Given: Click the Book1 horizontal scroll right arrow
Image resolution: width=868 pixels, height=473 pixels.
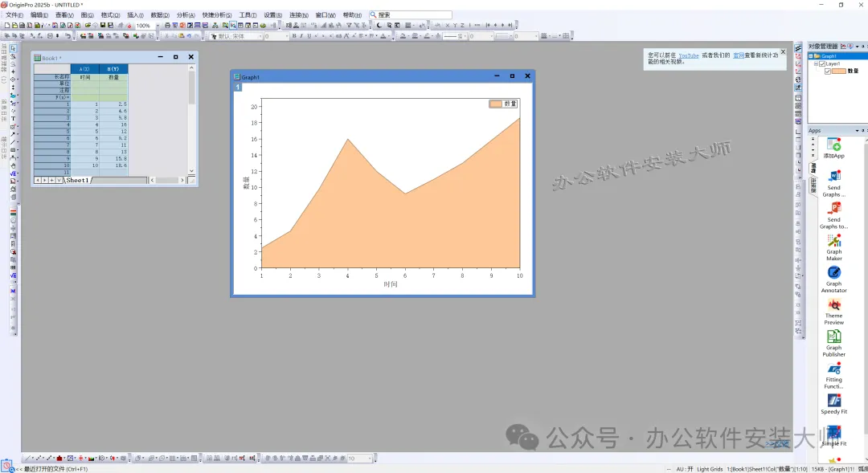Looking at the screenshot, I should click(x=182, y=181).
